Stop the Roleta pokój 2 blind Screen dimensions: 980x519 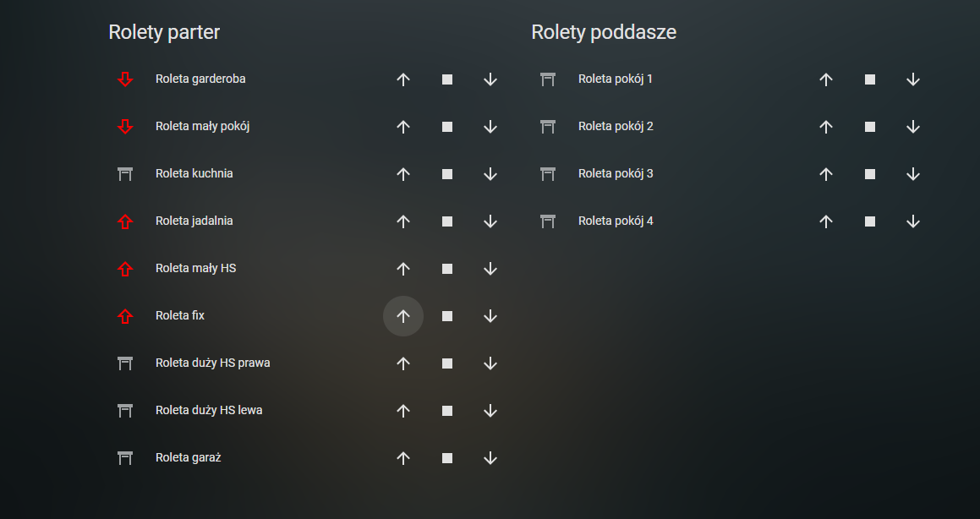click(x=870, y=127)
